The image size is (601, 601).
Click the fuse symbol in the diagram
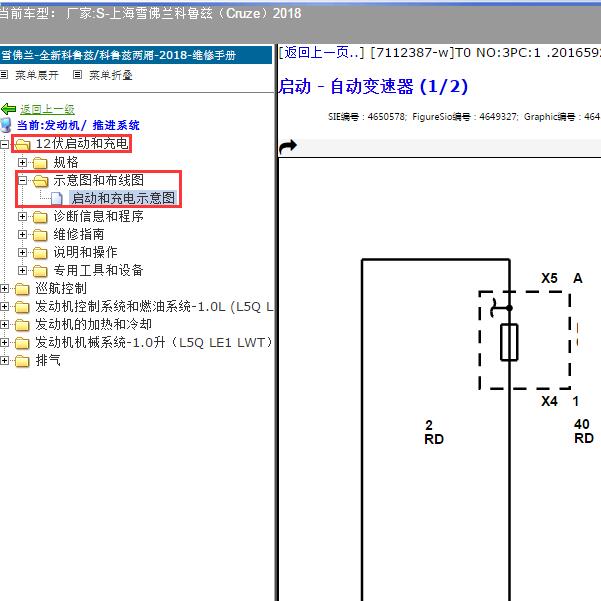[509, 342]
